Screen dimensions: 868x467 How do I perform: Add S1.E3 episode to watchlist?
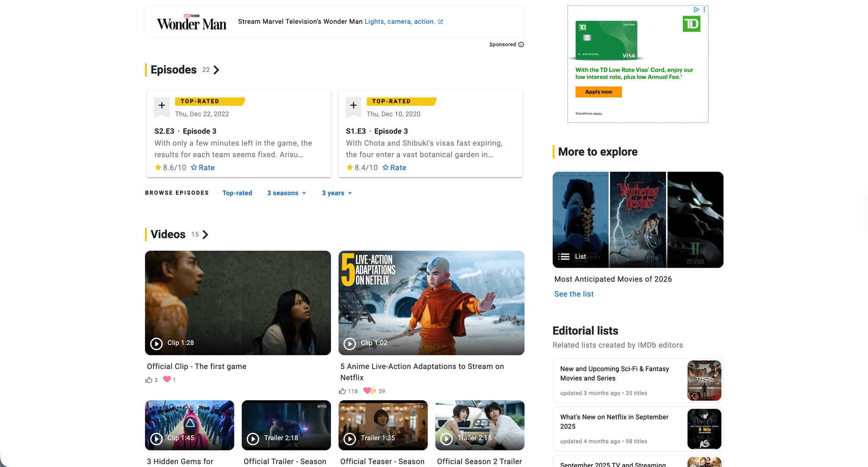coord(353,106)
